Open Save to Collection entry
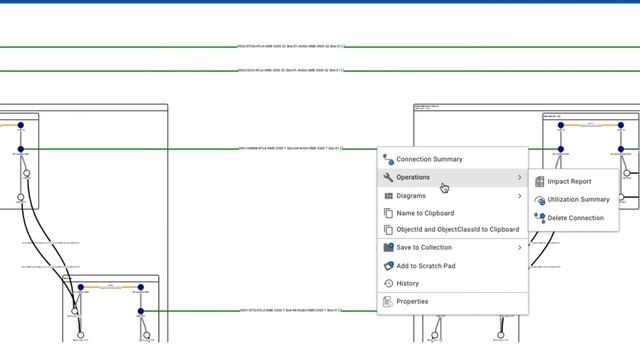 [x=453, y=247]
